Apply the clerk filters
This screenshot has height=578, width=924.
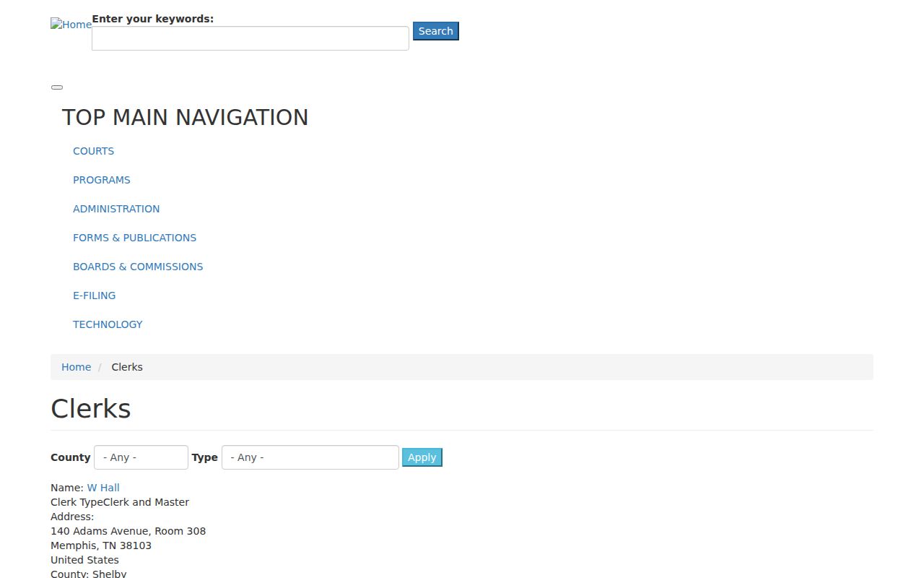pos(422,457)
